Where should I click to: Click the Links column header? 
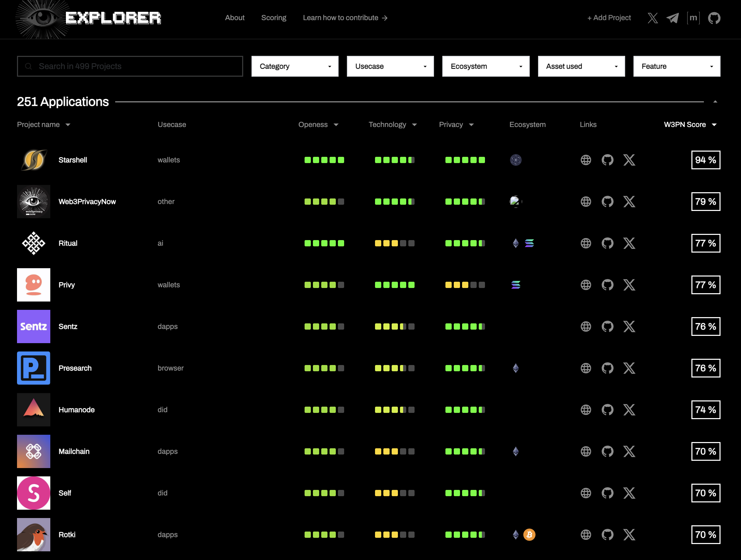pos(588,125)
